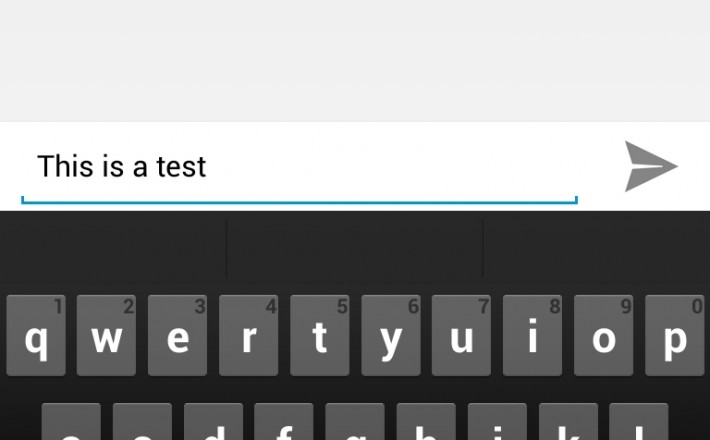
Task: Hit the partially visible k key
Action: 568,421
